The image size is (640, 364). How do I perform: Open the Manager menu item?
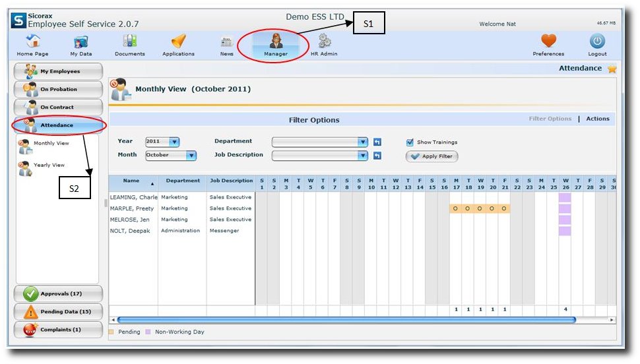coord(275,45)
